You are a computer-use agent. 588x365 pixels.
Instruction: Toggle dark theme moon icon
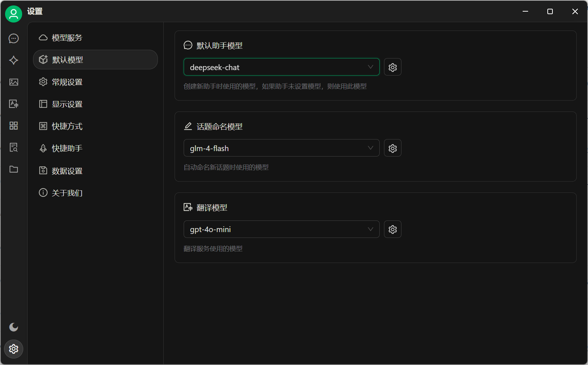click(14, 327)
